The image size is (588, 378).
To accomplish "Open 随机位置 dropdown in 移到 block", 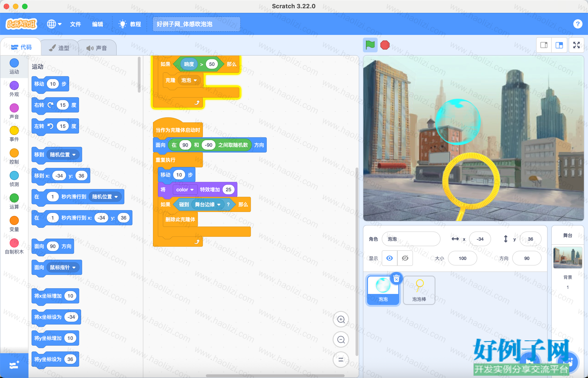I will [x=63, y=155].
